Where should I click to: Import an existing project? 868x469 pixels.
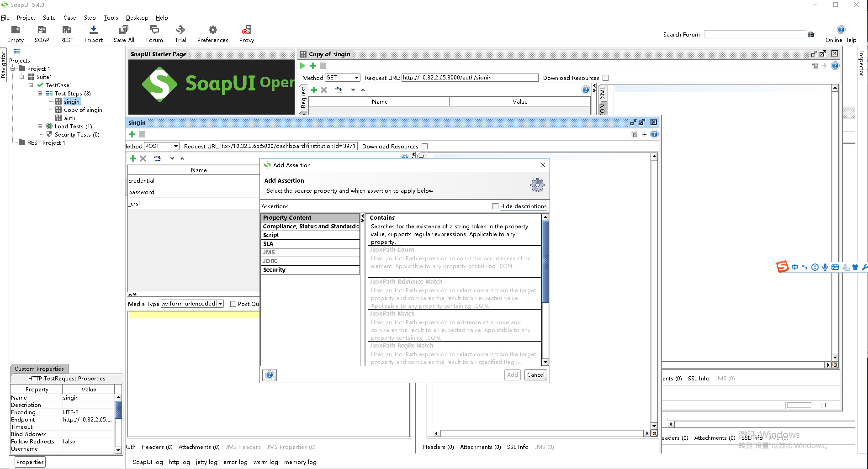pyautogui.click(x=93, y=33)
